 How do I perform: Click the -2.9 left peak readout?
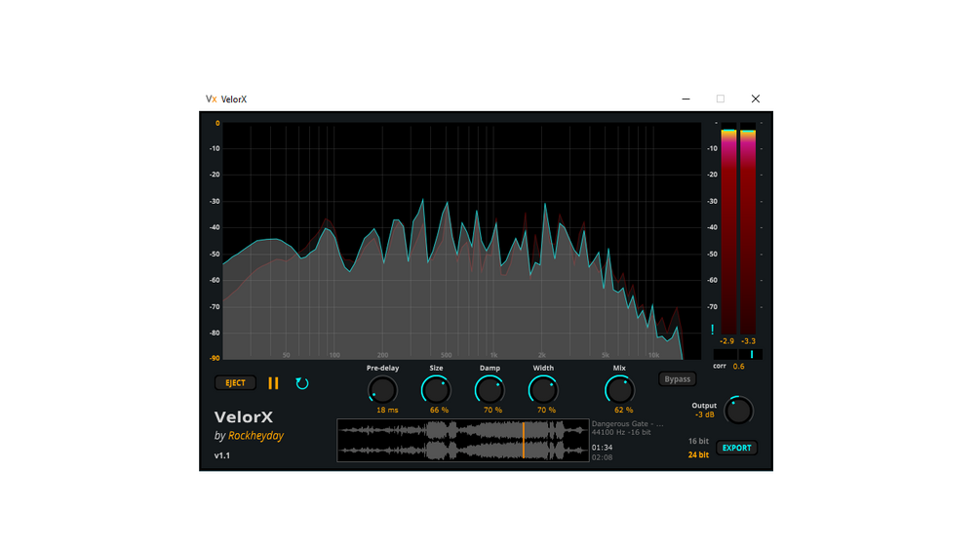[x=726, y=341]
